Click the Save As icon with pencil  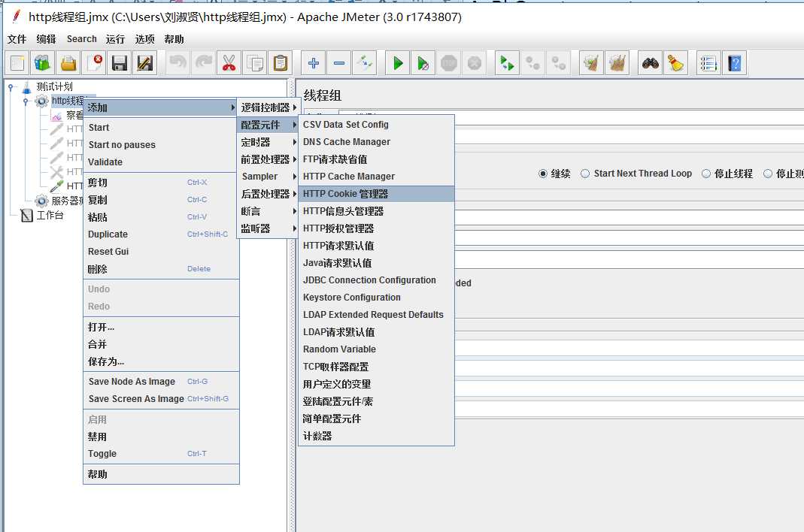coord(145,64)
